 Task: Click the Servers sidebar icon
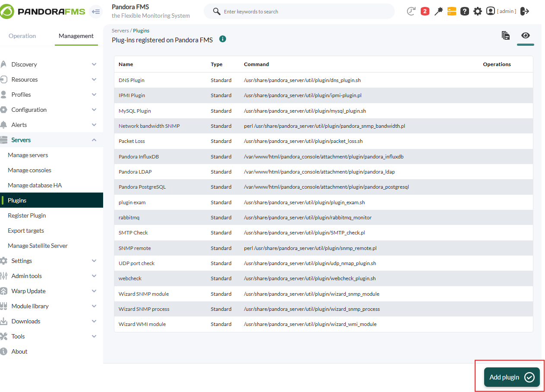3,140
